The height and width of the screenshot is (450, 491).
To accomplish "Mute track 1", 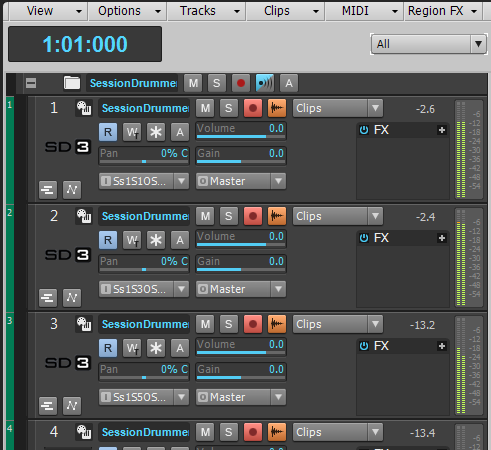I will [x=205, y=108].
